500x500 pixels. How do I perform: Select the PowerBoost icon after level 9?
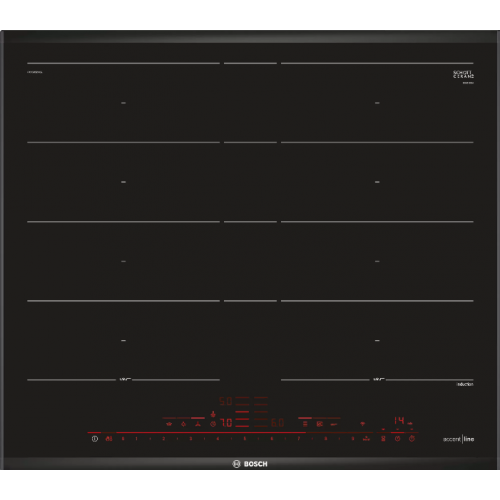(366, 439)
